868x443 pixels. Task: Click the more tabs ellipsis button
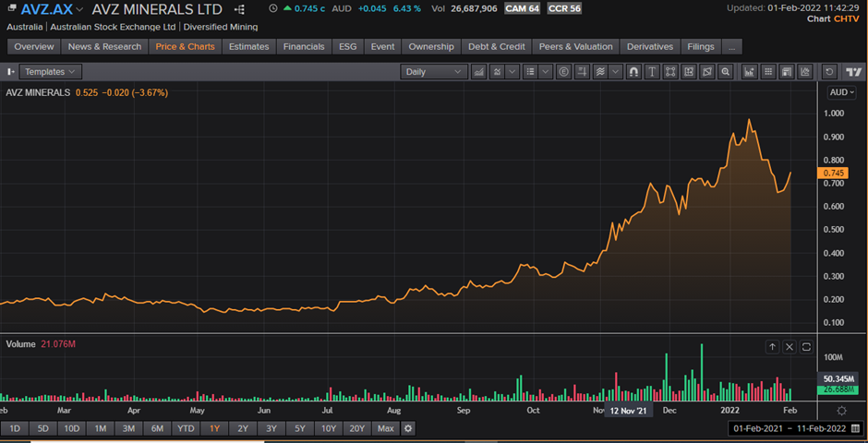(732, 46)
